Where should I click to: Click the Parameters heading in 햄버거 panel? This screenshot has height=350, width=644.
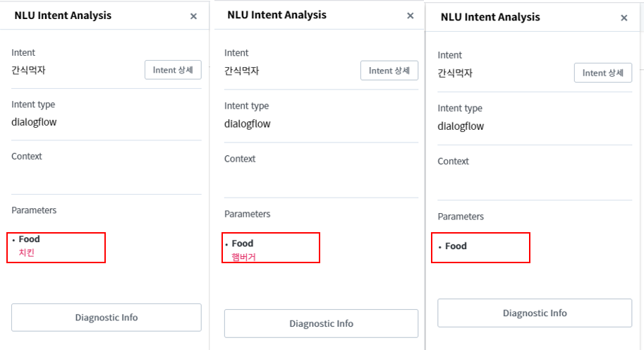click(247, 214)
